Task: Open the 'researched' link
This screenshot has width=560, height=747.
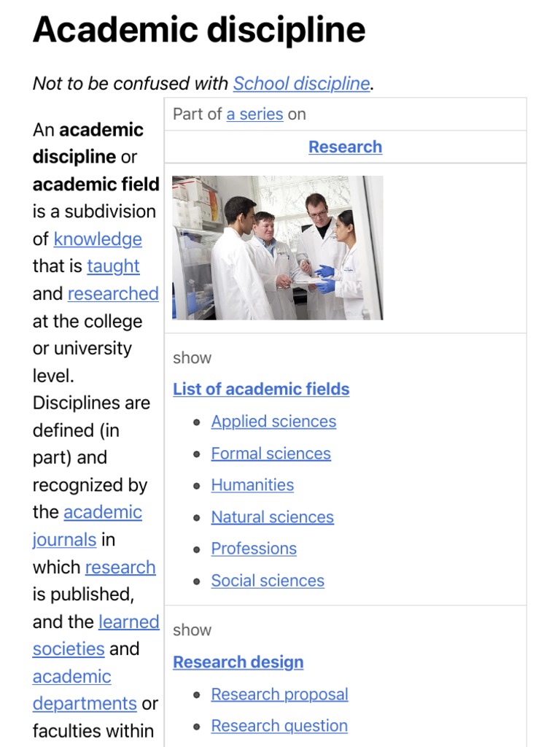Action: click(113, 294)
